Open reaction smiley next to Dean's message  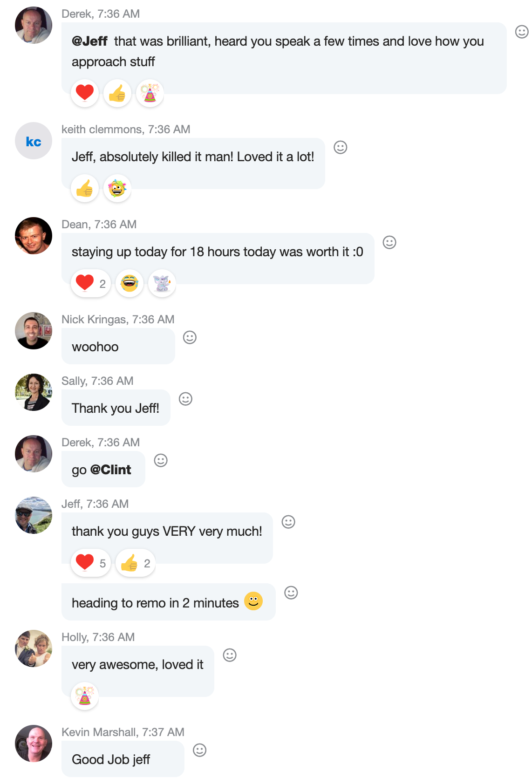click(389, 242)
